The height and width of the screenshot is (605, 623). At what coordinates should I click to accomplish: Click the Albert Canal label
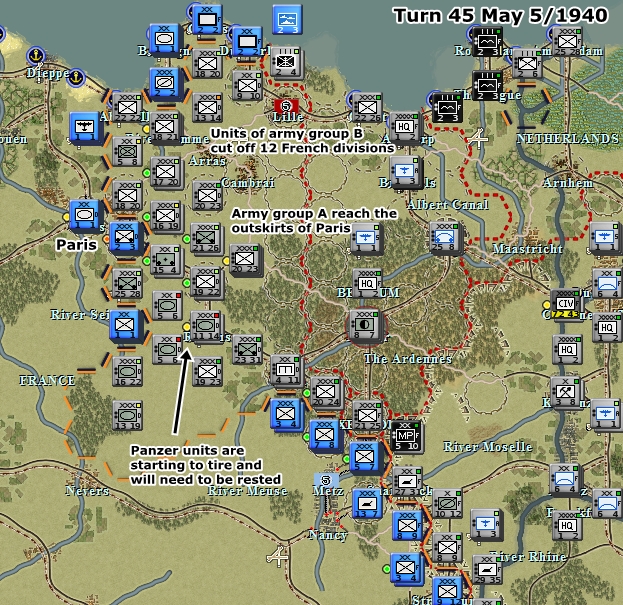(x=448, y=205)
